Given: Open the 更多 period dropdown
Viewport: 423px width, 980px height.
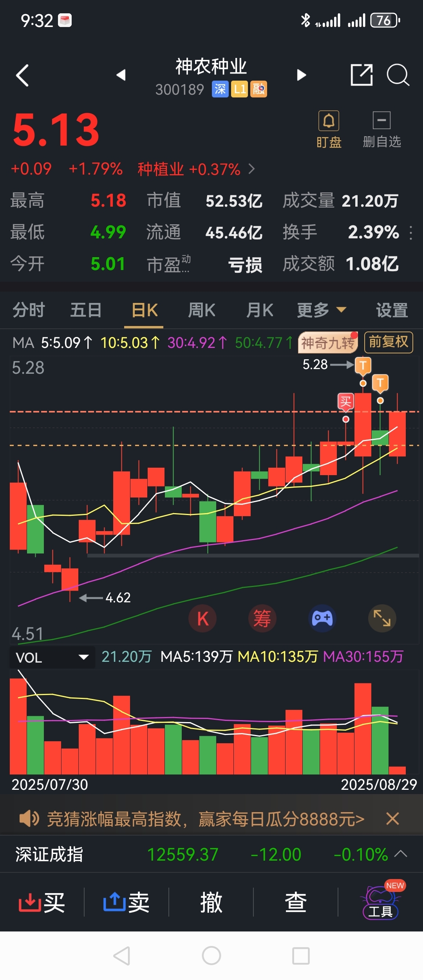Looking at the screenshot, I should click(x=322, y=310).
